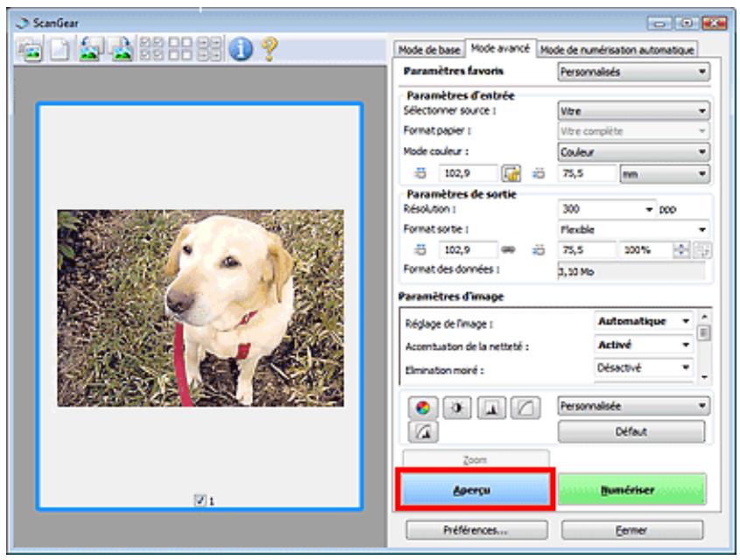
Task: Click the Format des données value field
Action: coord(631,271)
